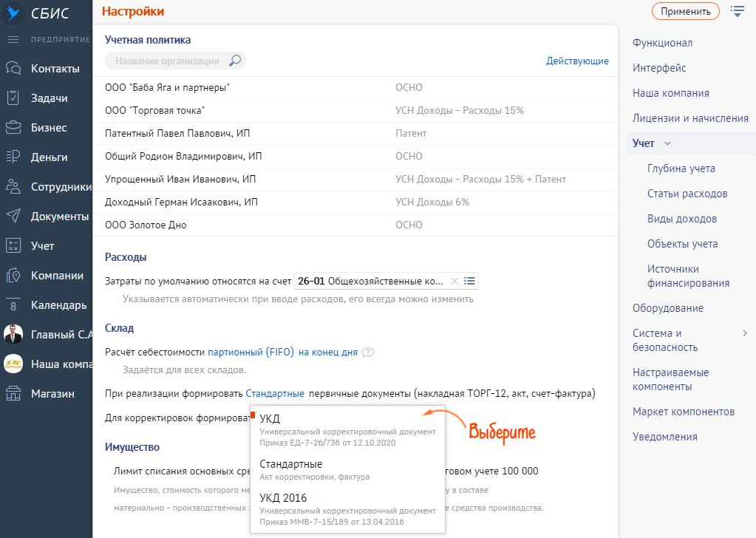Open the Стандартные document type dropdown
The image size is (756, 538).
275,394
